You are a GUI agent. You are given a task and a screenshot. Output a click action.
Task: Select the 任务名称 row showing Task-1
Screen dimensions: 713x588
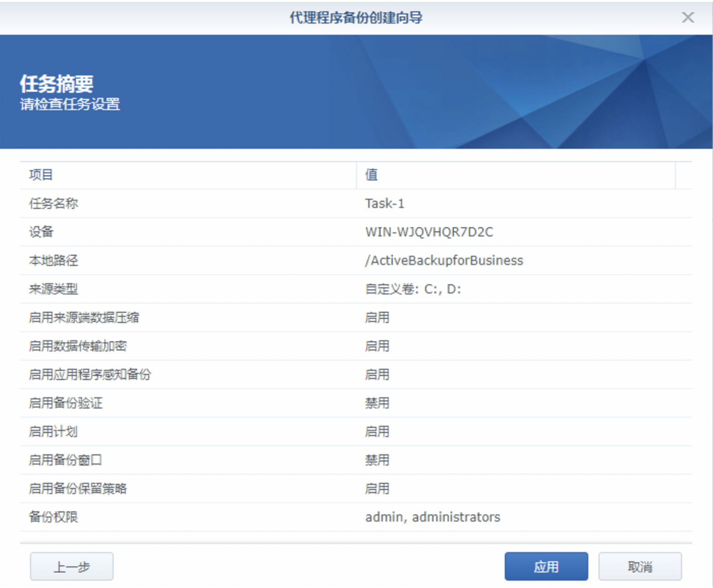tap(183, 204)
